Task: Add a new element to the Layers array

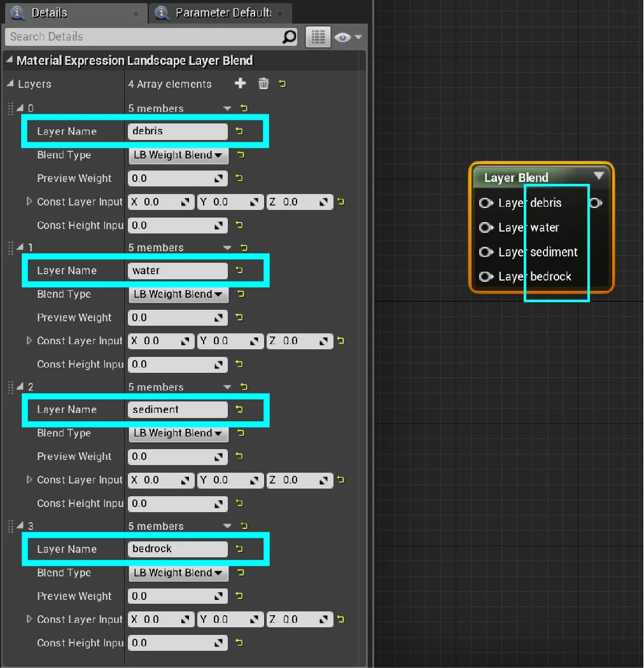Action: [240, 83]
